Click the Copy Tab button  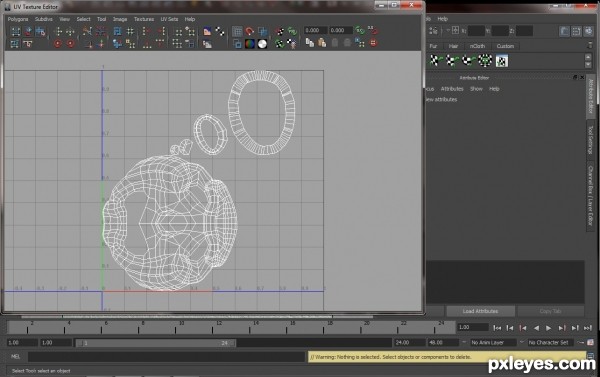[x=550, y=311]
